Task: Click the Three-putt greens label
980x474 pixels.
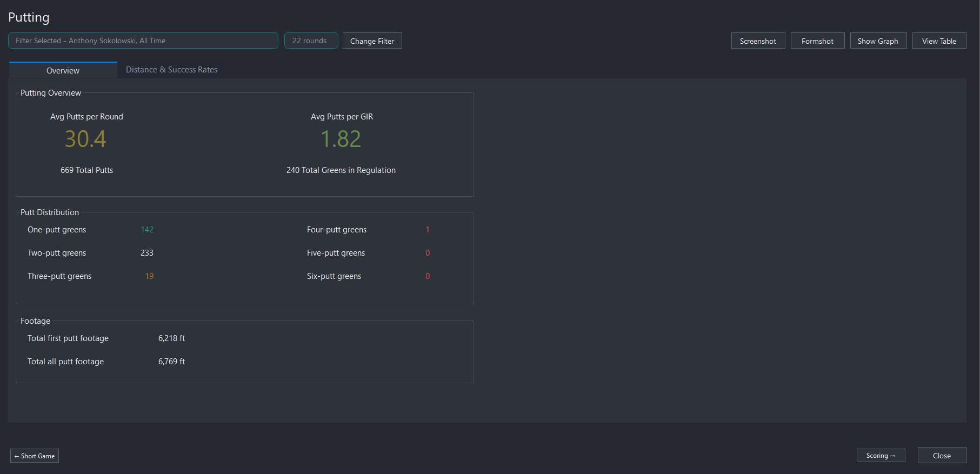Action: pos(59,276)
